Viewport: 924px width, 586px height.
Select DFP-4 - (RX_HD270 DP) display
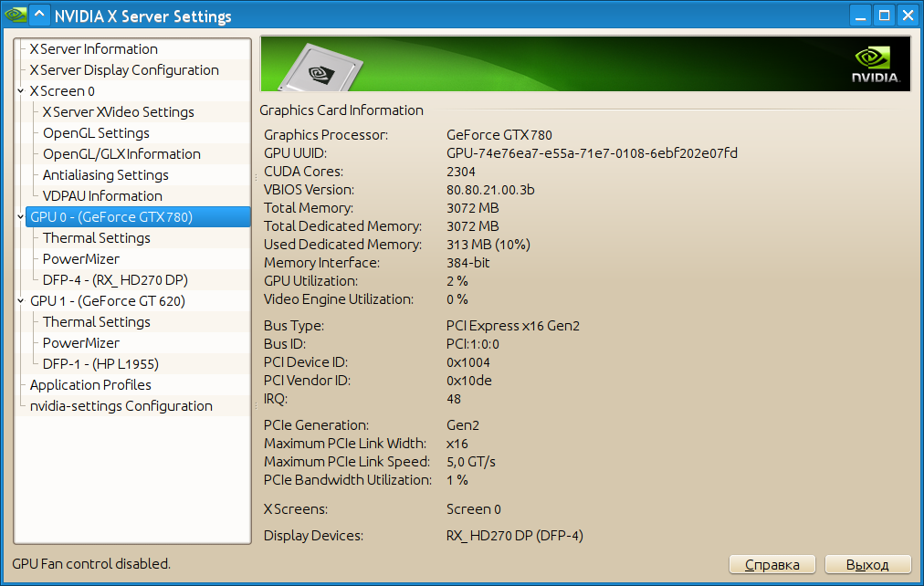(115, 280)
